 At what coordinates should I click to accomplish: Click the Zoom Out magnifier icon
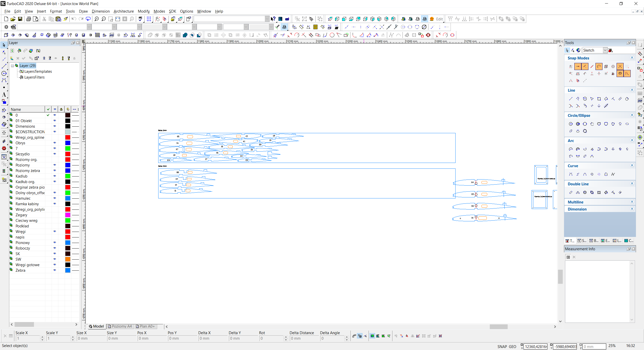click(104, 19)
